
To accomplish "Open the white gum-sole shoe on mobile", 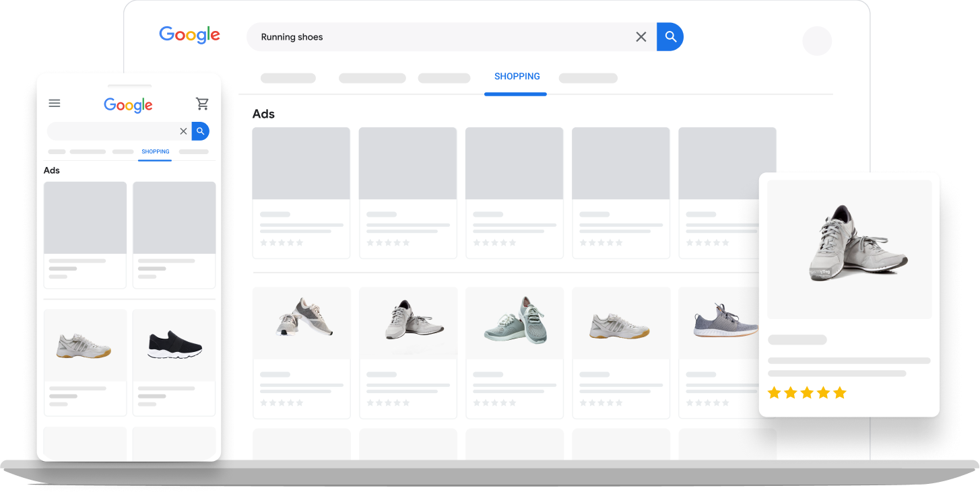I will click(85, 345).
